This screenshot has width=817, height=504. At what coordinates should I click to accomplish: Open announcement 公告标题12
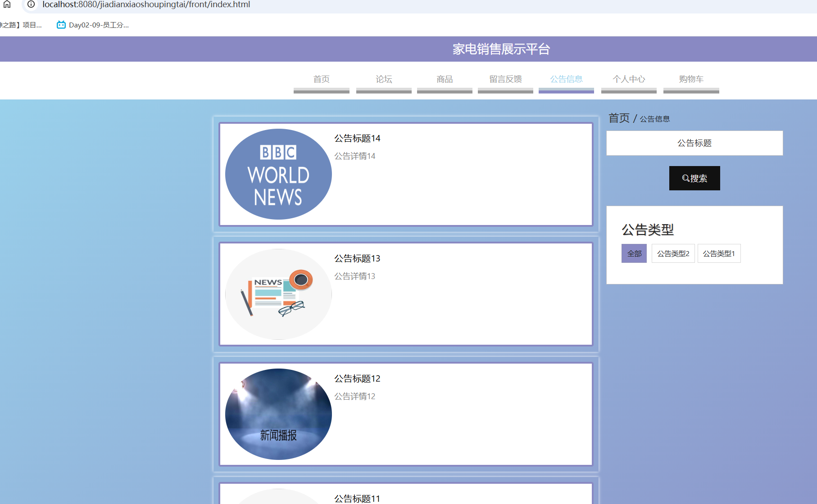(x=357, y=379)
